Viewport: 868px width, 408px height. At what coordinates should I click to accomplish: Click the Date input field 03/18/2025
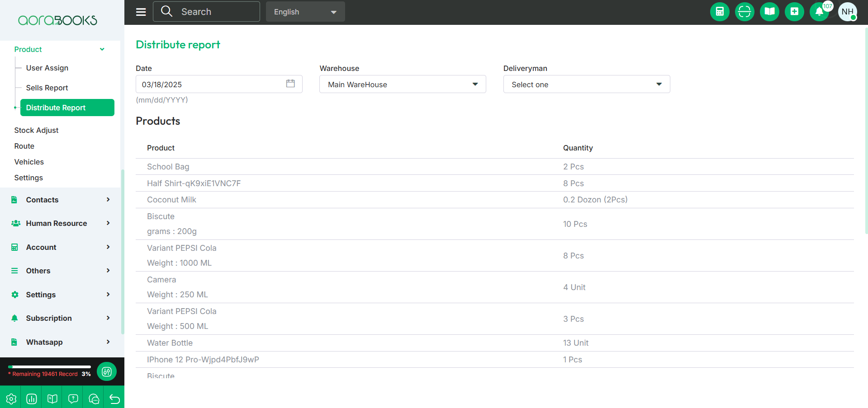click(219, 84)
